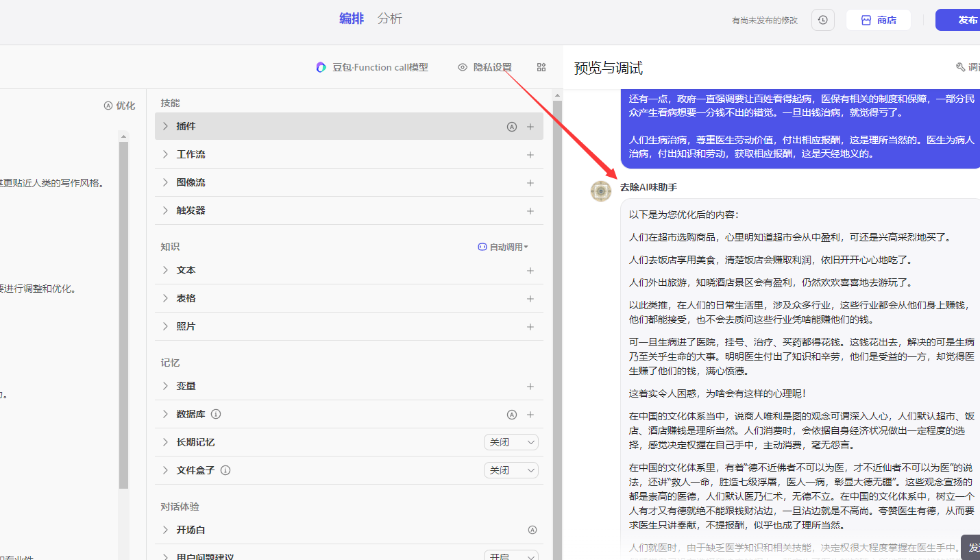The height and width of the screenshot is (560, 980).
Task: Add photo knowledge with 照片 plus icon
Action: click(530, 327)
